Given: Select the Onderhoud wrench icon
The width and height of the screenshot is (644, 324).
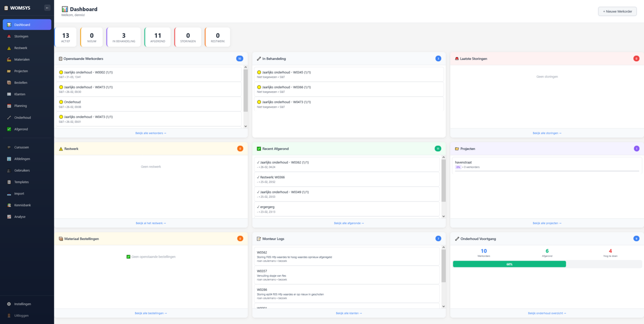Looking at the screenshot, I should pyautogui.click(x=9, y=117).
